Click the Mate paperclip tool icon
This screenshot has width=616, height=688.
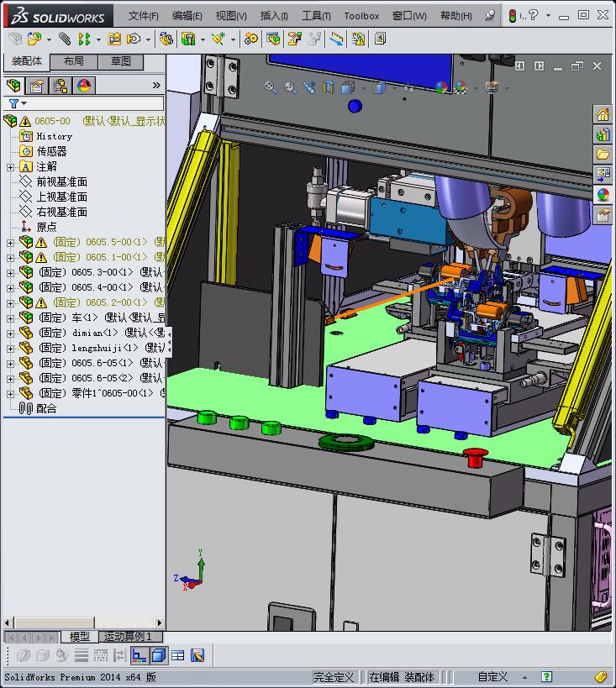point(65,39)
